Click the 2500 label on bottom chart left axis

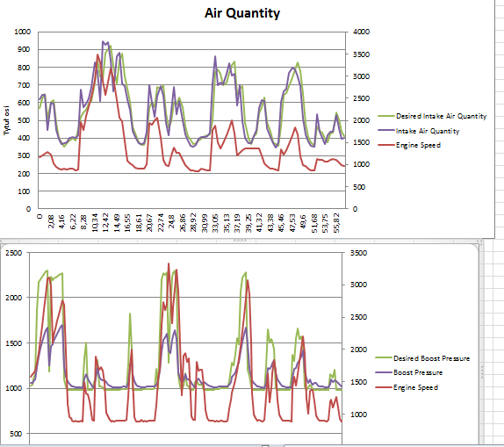14,253
